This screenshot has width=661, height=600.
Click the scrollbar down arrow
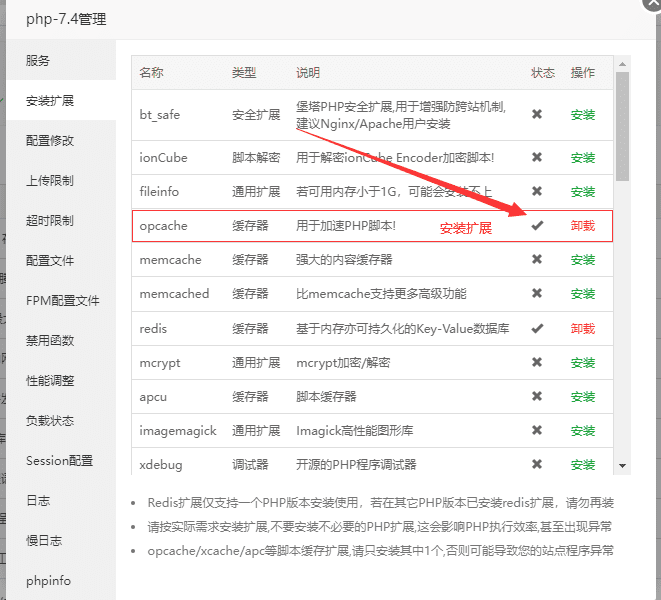622,466
